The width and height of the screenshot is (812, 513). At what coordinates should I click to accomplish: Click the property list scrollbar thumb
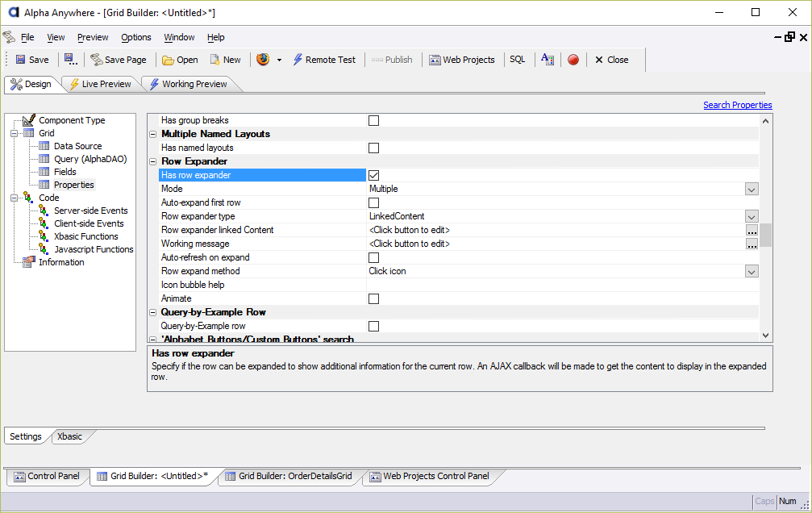766,236
